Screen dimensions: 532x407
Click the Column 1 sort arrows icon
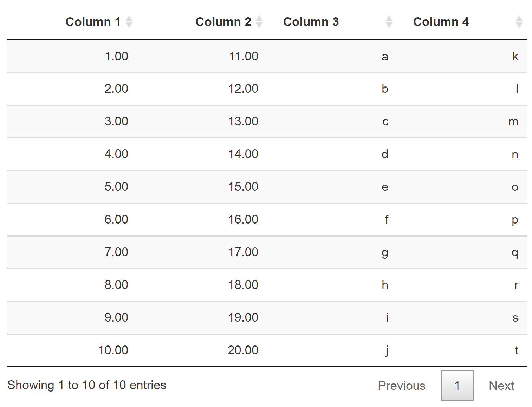pyautogui.click(x=129, y=22)
